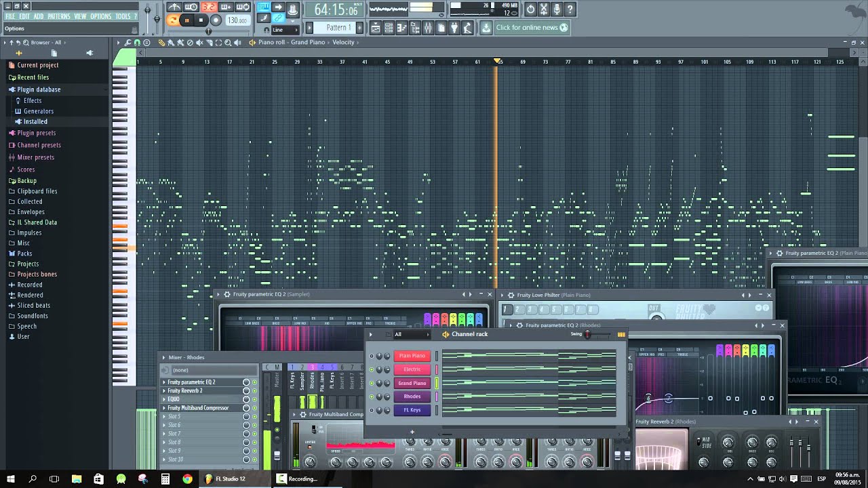
Task: Select the Rhodes channel button
Action: click(412, 396)
